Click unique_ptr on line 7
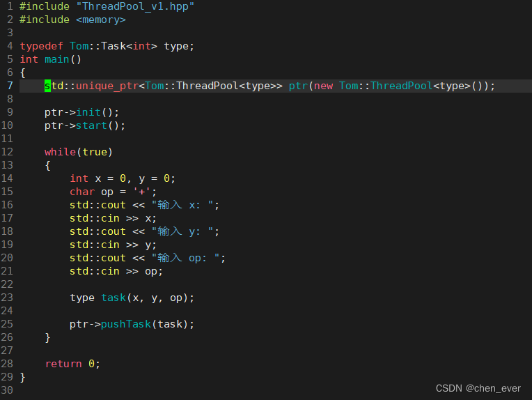 pyautogui.click(x=107, y=86)
